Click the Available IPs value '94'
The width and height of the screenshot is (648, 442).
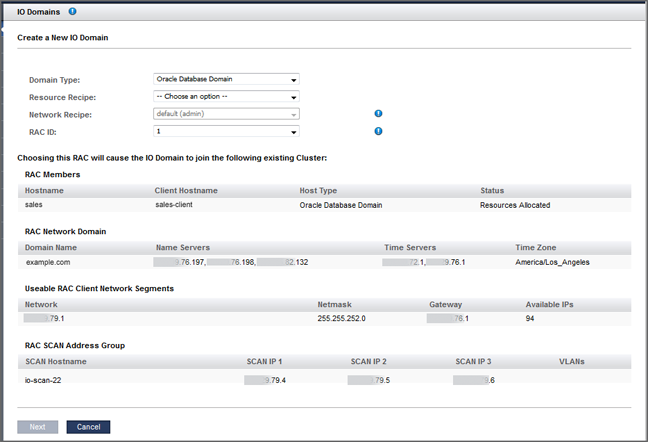coord(530,319)
